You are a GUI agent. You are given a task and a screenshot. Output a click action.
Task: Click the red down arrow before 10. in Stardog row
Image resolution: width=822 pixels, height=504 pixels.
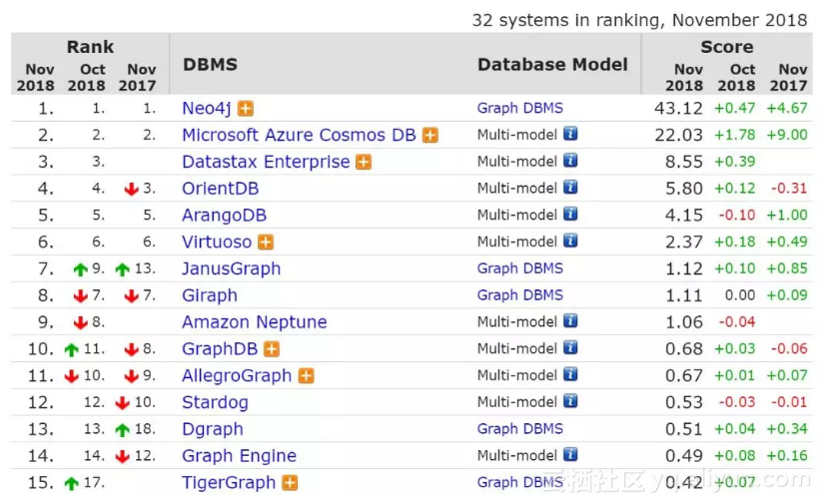122,403
